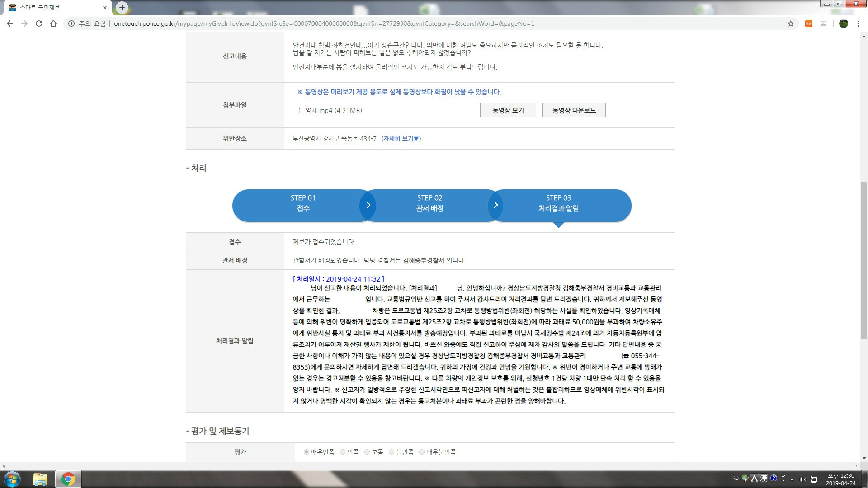Open the orange extension icon in toolbar
This screenshot has width=868, height=488.
(809, 23)
